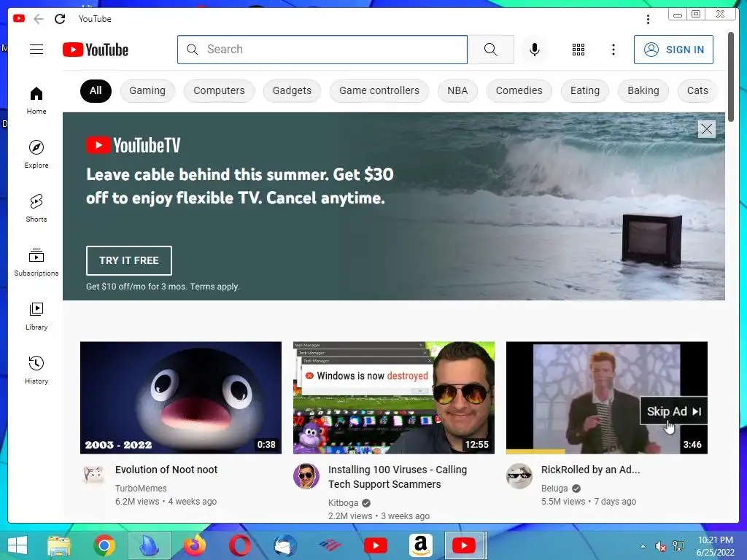This screenshot has height=560, width=747.
Task: Open TurboMemes channel avatar
Action: tap(93, 475)
